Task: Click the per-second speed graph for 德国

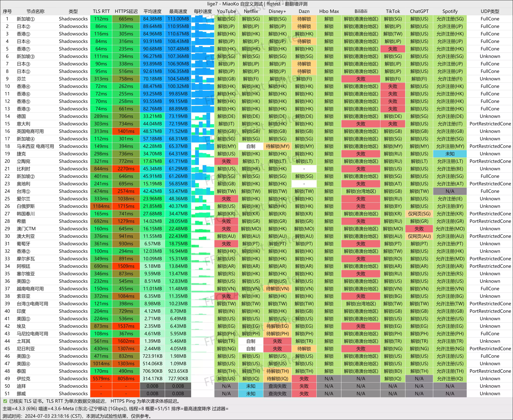Action: click(203, 116)
